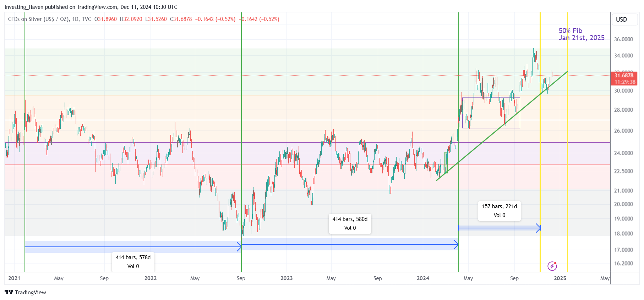Open the USD currency selector

click(624, 20)
